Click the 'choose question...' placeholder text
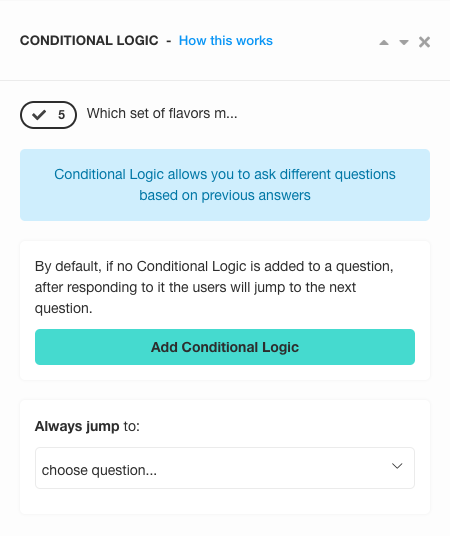 [x=99, y=470]
